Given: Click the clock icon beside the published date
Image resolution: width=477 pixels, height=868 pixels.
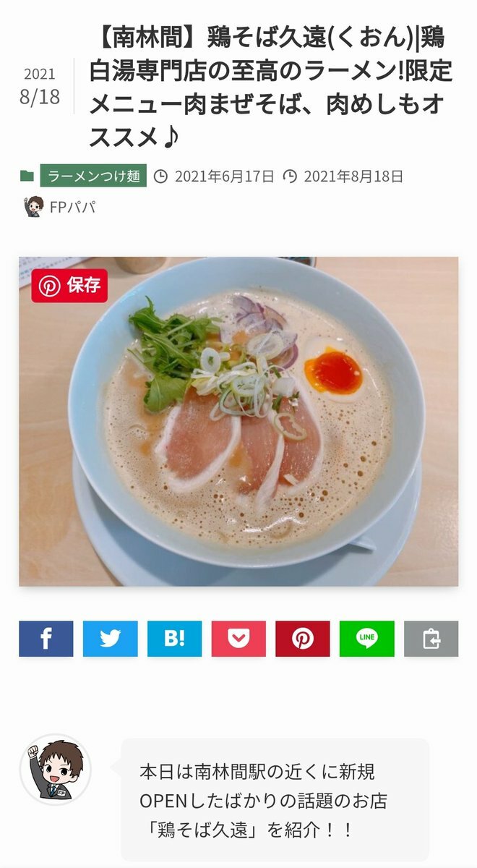Looking at the screenshot, I should coord(162,176).
